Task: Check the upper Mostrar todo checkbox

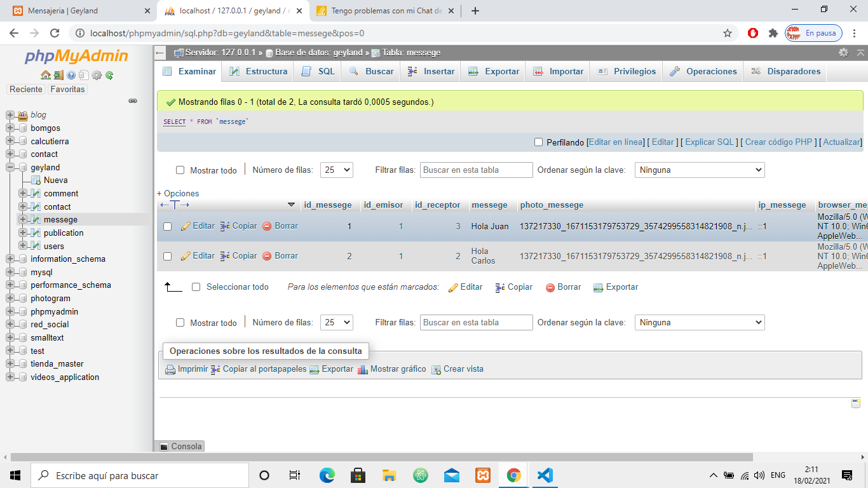Action: coord(180,170)
